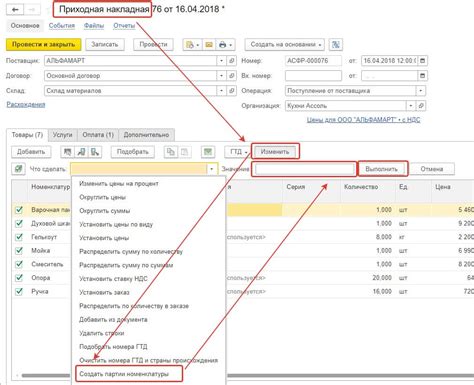Click the paste rows icon after Подобрать
Image resolution: width=474 pixels, height=385 pixels.
pyautogui.click(x=184, y=152)
